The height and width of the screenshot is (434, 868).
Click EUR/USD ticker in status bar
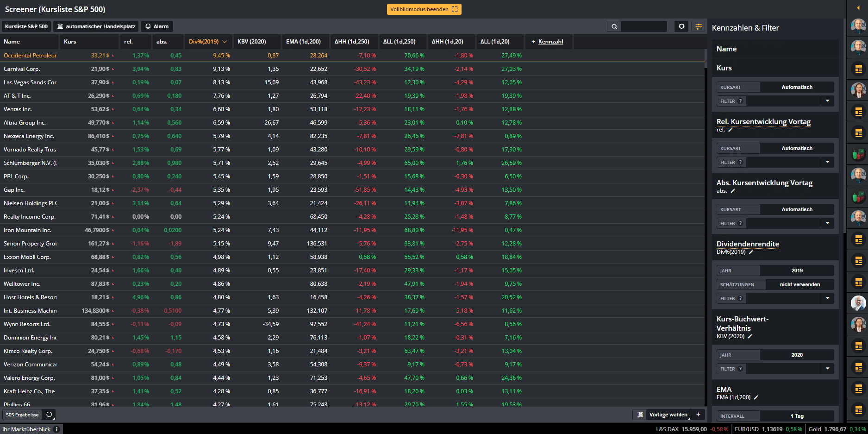pos(768,429)
